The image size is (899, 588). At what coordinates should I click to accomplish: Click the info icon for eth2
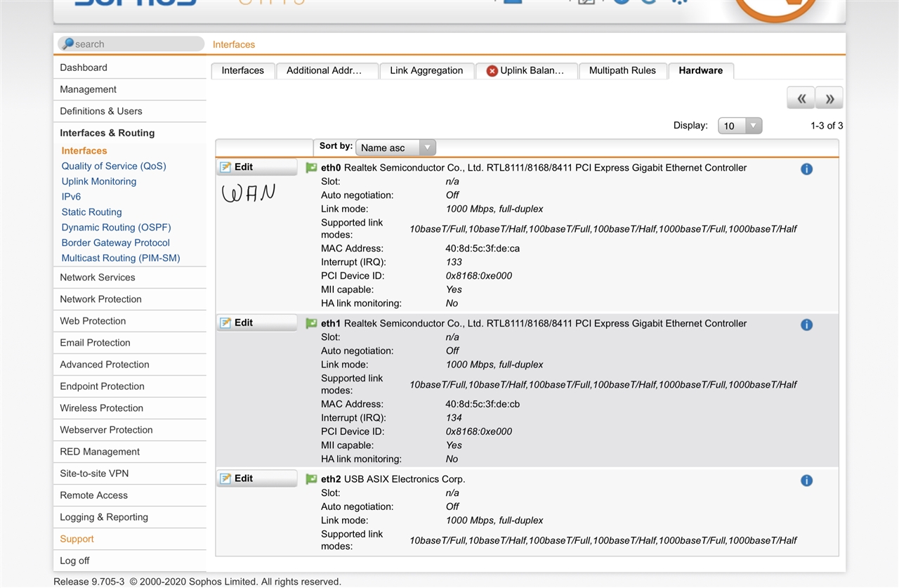click(806, 481)
